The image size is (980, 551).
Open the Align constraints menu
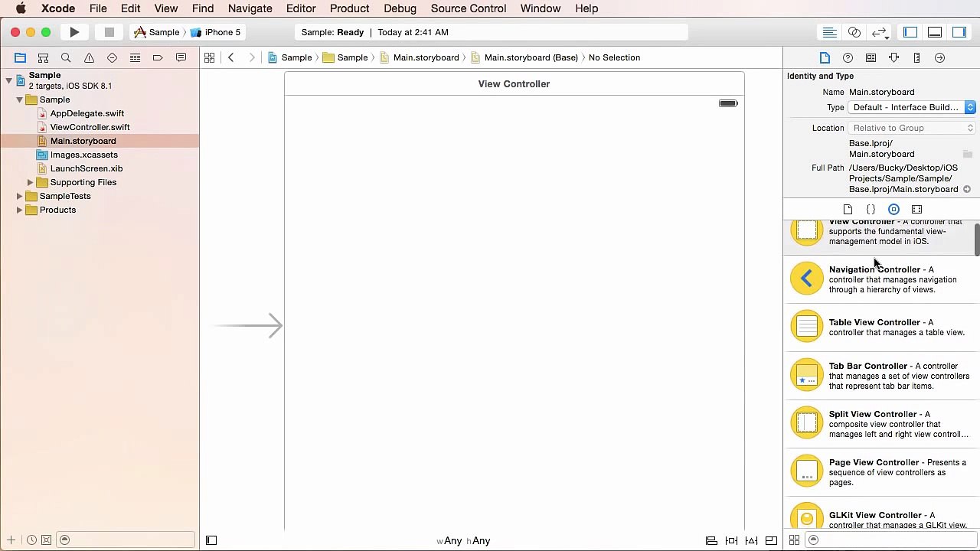[x=711, y=540]
